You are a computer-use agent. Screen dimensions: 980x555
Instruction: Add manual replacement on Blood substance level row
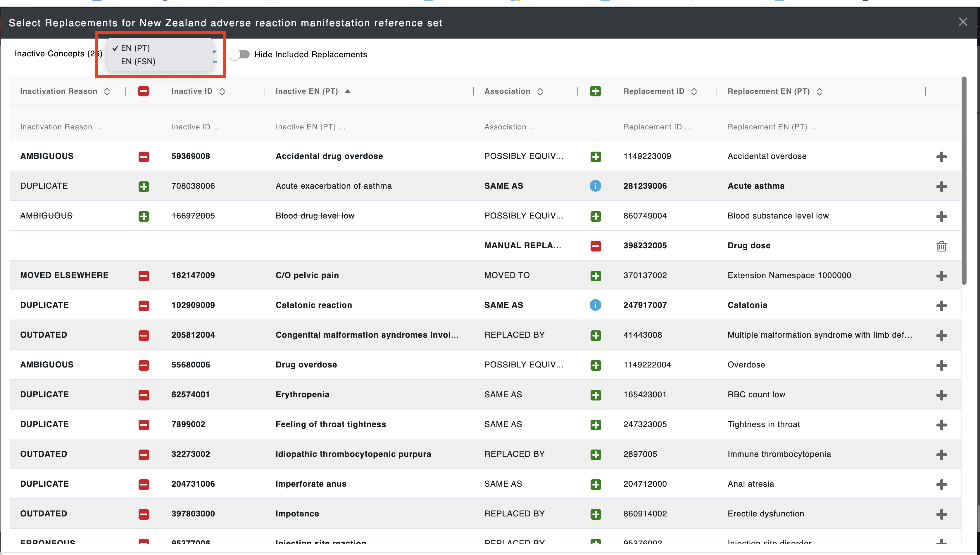coord(941,216)
